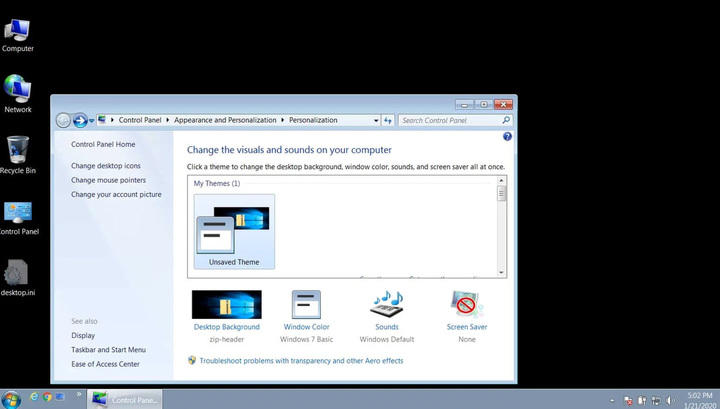Viewport: 720px width, 409px height.
Task: Open Desktop Background wallpaper icon
Action: pos(226,304)
